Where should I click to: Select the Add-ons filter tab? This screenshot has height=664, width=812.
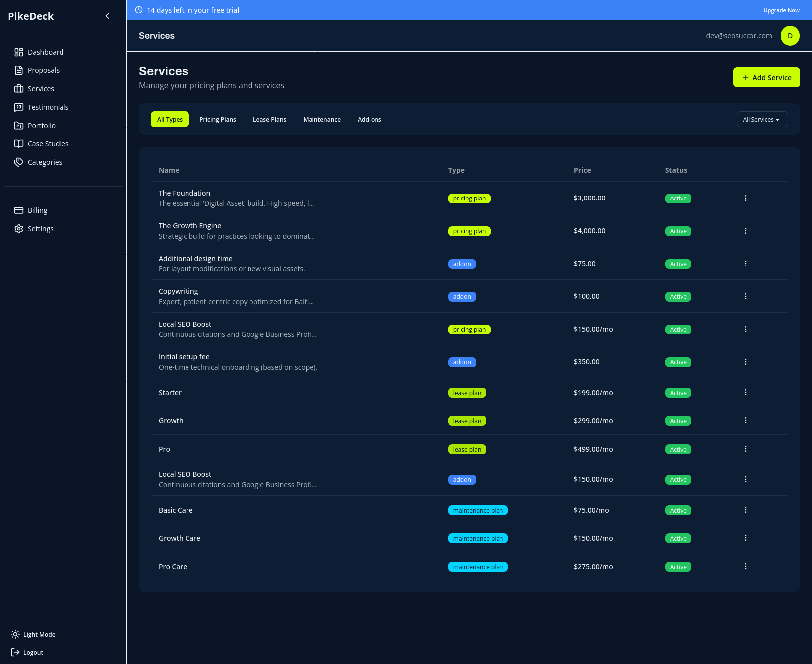tap(369, 119)
